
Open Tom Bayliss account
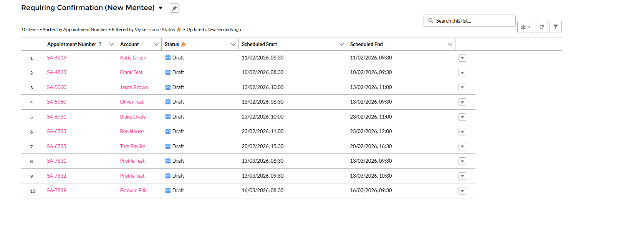point(133,146)
